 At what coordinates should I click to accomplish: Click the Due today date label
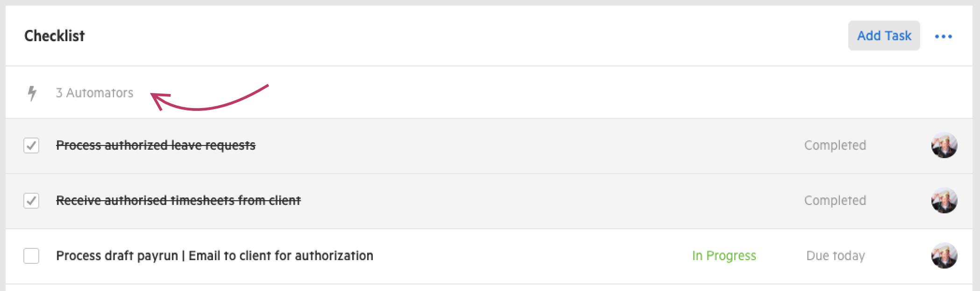835,256
